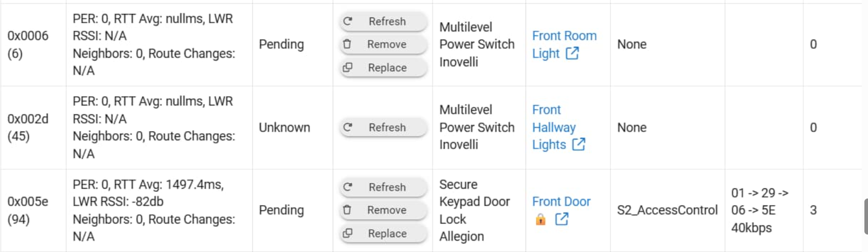Viewport: 868px width, 252px height.
Task: Replace node 0x005e Front Door lock
Action: (x=383, y=233)
